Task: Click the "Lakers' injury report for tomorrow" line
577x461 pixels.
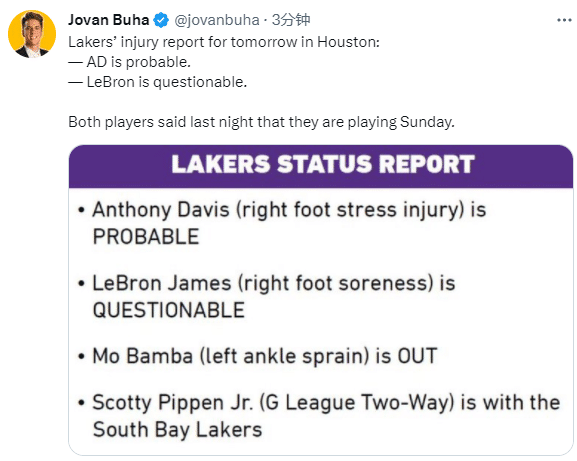Action: pyautogui.click(x=224, y=42)
